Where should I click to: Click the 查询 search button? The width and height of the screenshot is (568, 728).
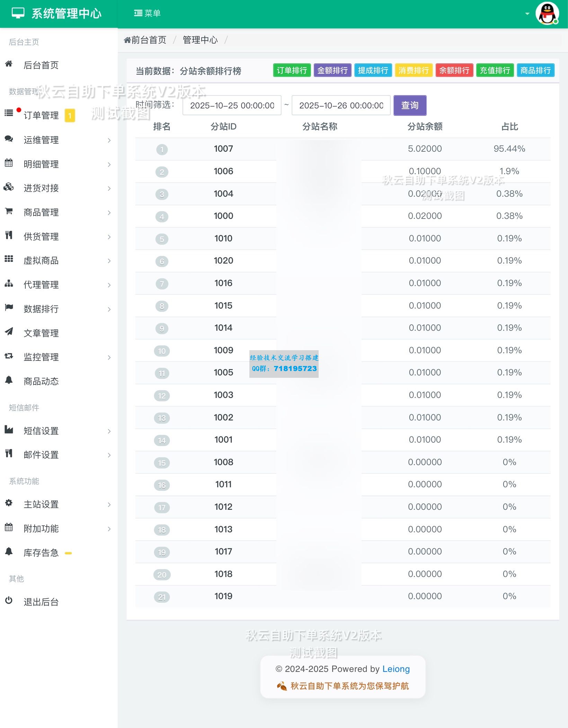pyautogui.click(x=409, y=105)
